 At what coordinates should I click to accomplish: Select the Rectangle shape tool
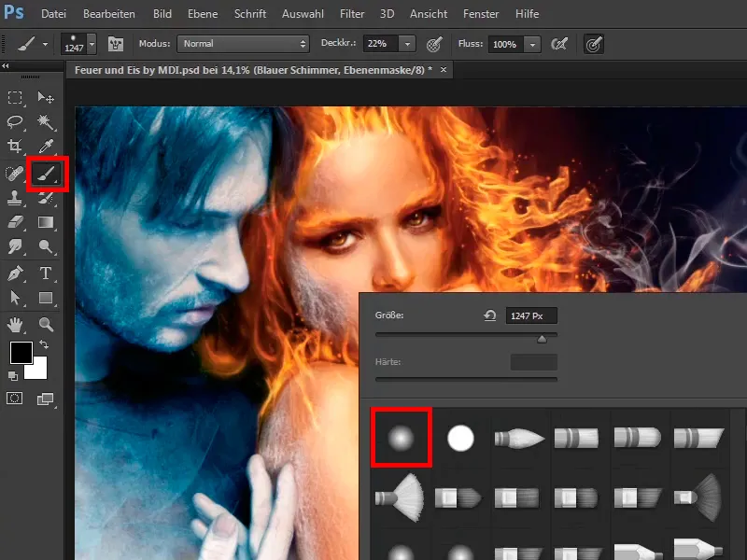(x=46, y=298)
